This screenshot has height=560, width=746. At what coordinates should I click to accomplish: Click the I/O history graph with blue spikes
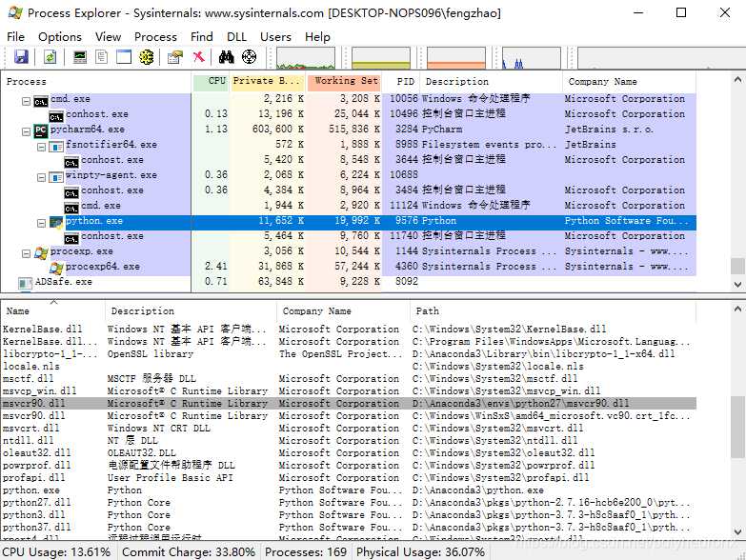pos(532,57)
